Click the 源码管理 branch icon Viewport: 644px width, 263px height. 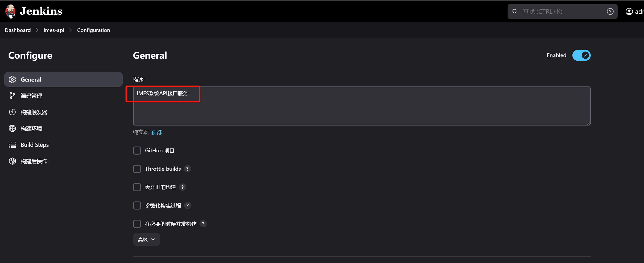pos(12,96)
